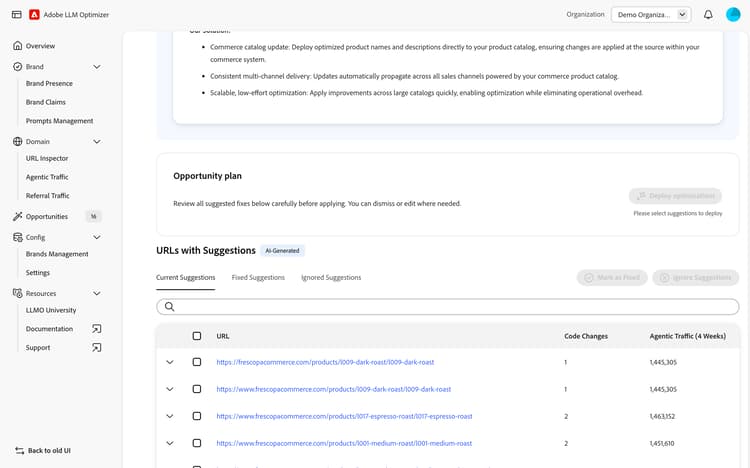This screenshot has width=750, height=468.
Task: Open Documentation external link icon
Action: pyautogui.click(x=97, y=329)
